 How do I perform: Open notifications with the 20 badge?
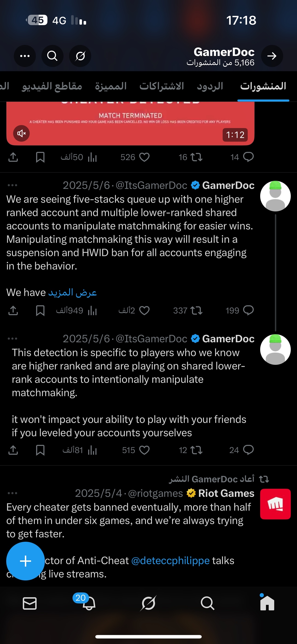(x=89, y=603)
